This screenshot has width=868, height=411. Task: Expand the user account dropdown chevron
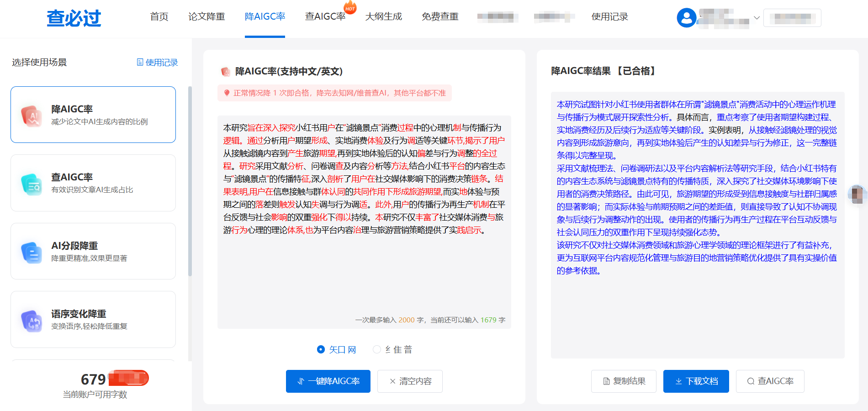[x=757, y=18]
